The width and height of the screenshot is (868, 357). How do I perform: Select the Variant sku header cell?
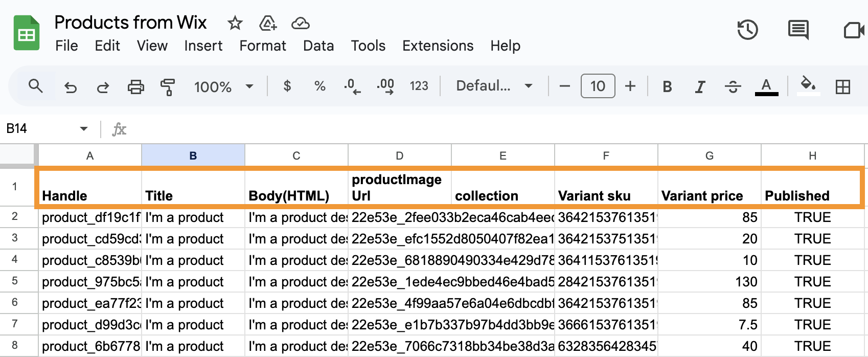click(x=606, y=187)
